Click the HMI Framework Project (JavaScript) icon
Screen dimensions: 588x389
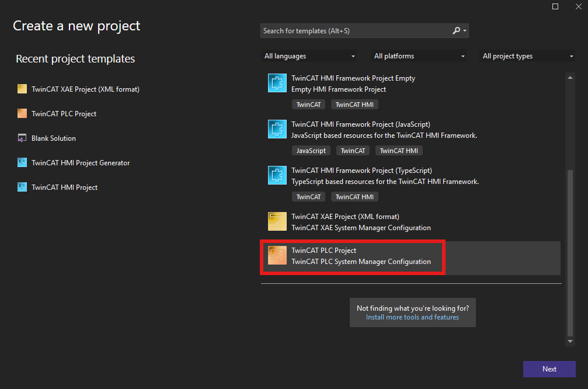pos(277,129)
